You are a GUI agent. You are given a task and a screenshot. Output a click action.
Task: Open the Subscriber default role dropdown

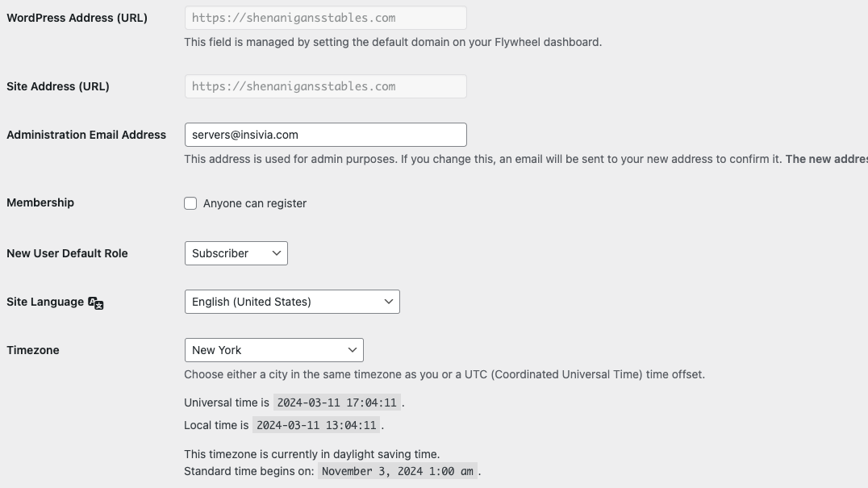(236, 253)
